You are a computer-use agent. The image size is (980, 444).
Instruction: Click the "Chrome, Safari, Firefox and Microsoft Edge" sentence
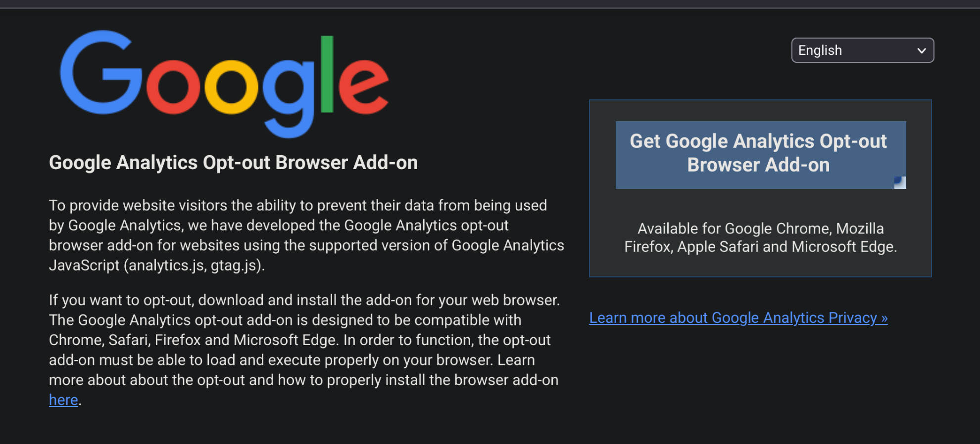(194, 340)
